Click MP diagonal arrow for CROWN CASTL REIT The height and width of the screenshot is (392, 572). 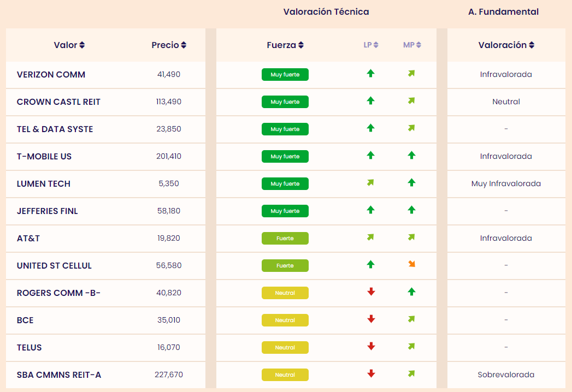pyautogui.click(x=411, y=100)
